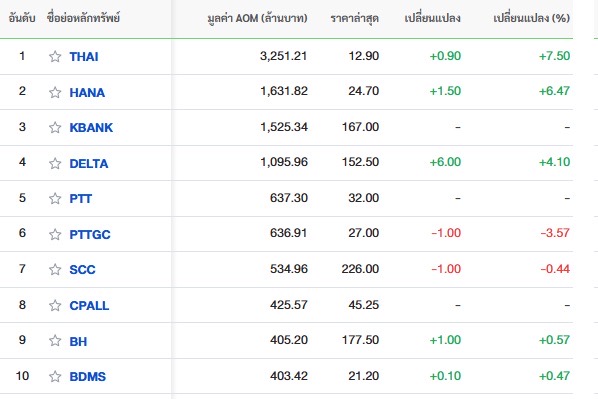The image size is (598, 399).
Task: Open the THAI stock link
Action: pyautogui.click(x=84, y=56)
